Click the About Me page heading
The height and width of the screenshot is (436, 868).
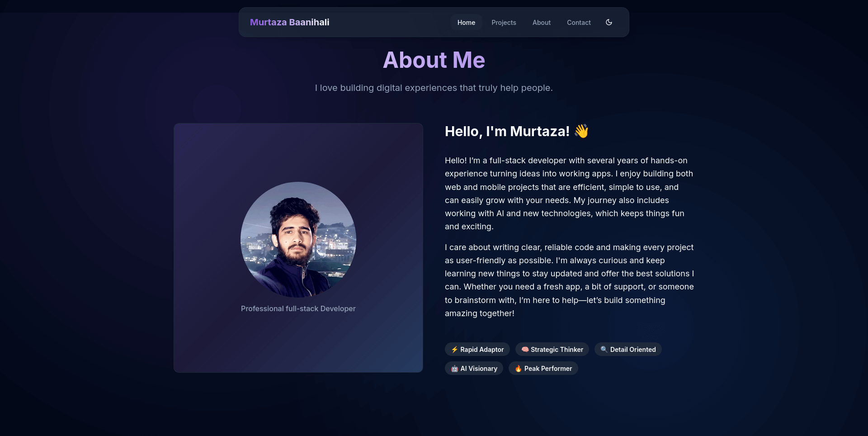point(434,60)
